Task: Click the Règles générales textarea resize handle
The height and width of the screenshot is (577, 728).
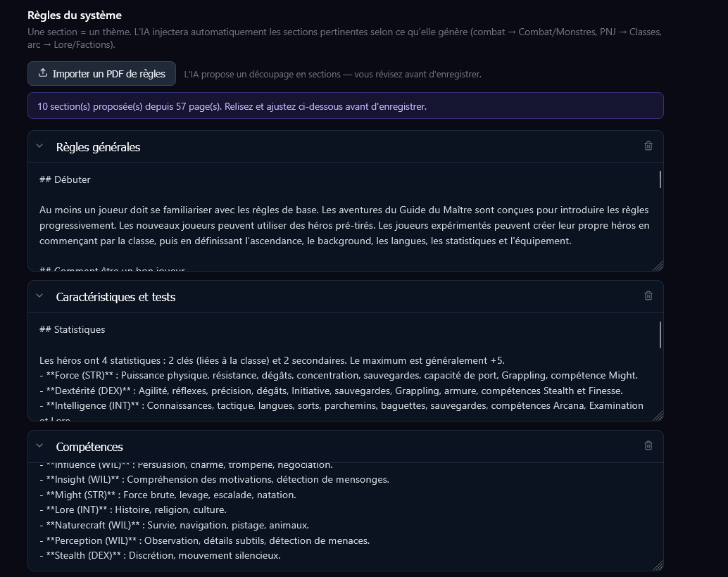Action: (x=658, y=266)
